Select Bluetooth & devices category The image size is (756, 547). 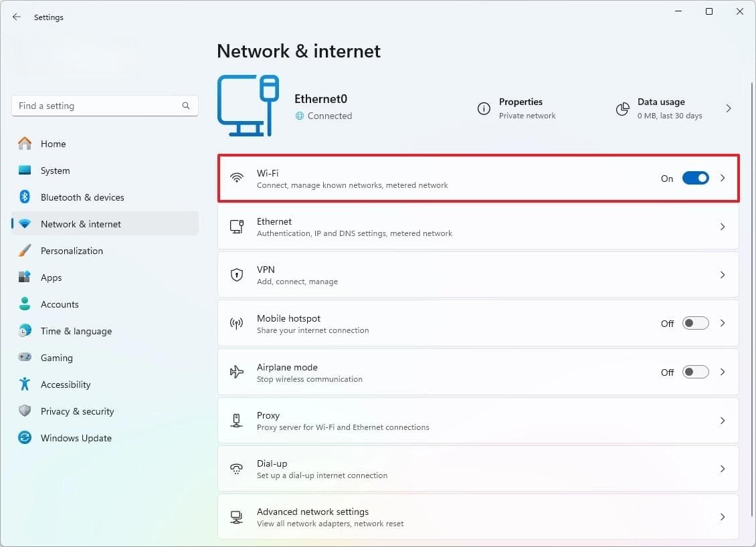point(105,197)
